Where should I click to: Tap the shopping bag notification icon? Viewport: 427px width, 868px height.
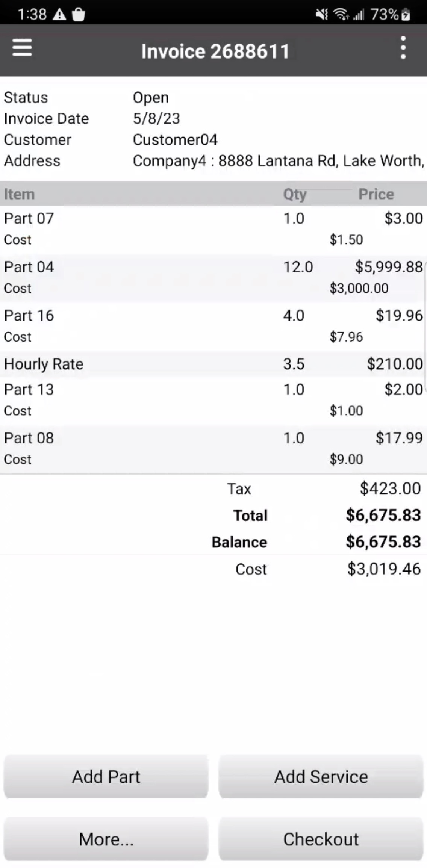(78, 15)
